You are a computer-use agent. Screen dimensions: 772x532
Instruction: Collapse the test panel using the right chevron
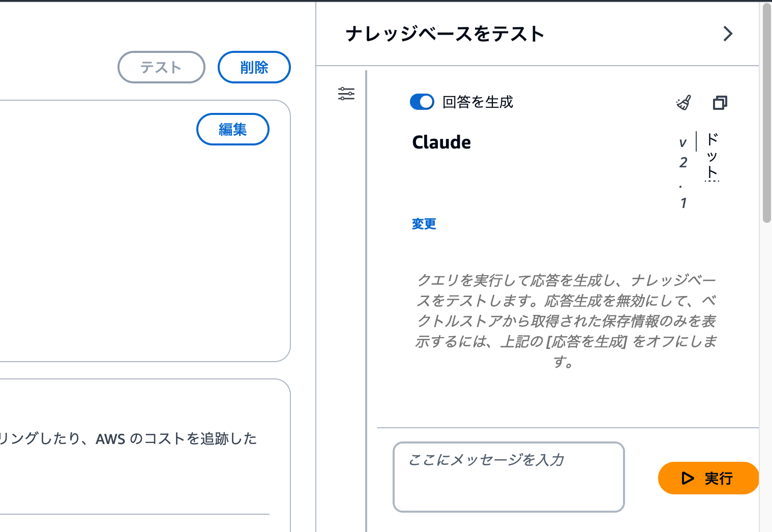(x=728, y=34)
